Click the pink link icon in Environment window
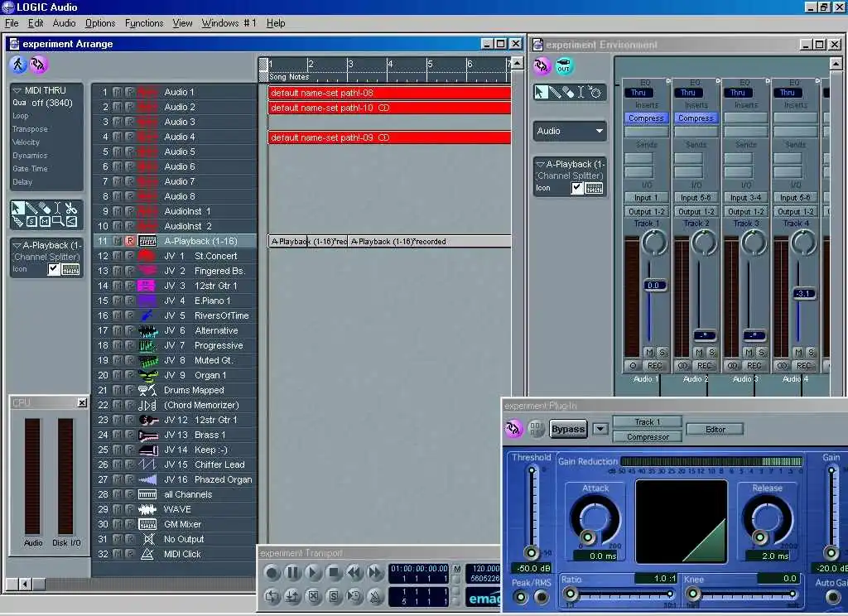Screen dimensions: 848x616 (x=542, y=66)
